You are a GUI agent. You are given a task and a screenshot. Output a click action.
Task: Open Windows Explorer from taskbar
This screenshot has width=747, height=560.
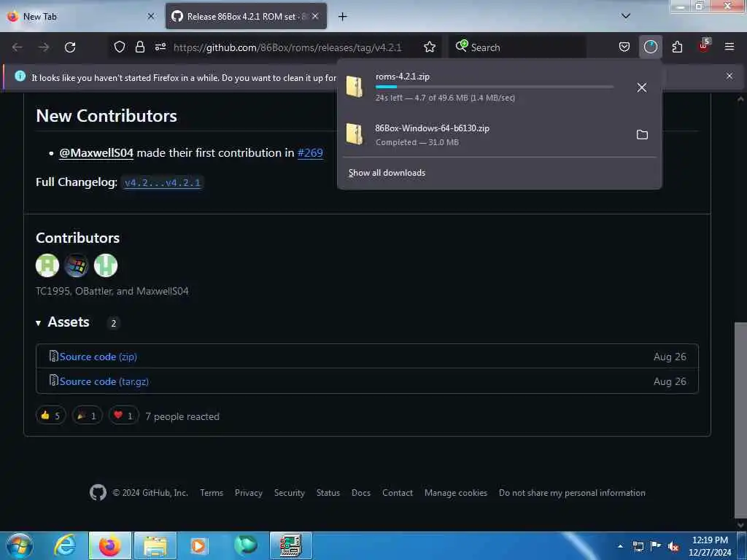click(155, 545)
